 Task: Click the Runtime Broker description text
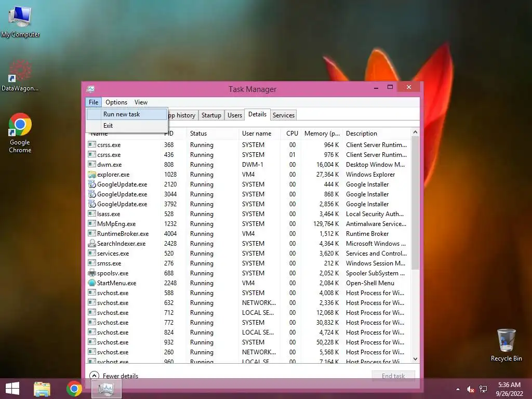coord(367,234)
